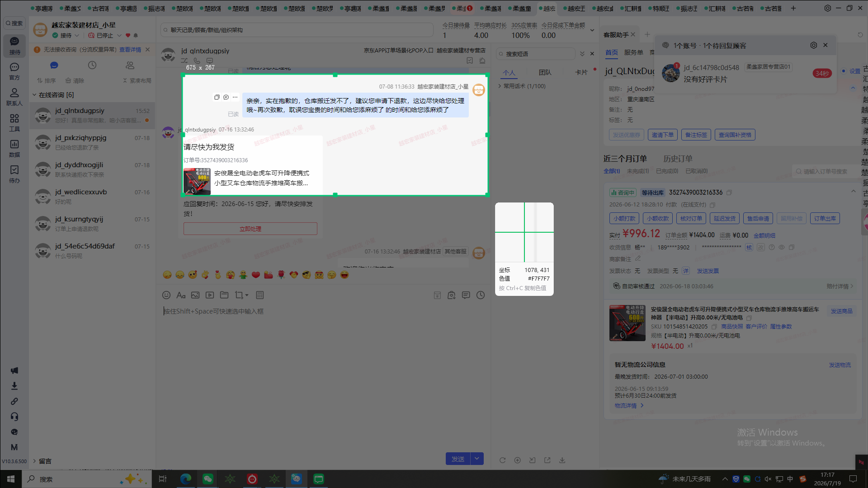
Task: Open the 已停止 status dropdown
Action: tap(119, 35)
